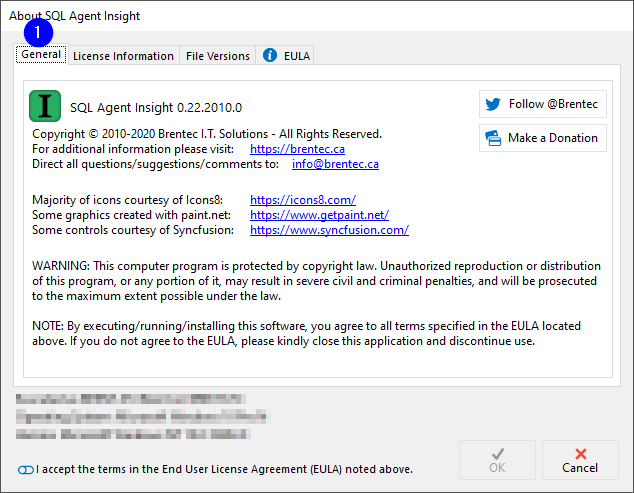This screenshot has height=493, width=634.
Task: Click the blue info icon on EULA tab
Action: tap(270, 55)
